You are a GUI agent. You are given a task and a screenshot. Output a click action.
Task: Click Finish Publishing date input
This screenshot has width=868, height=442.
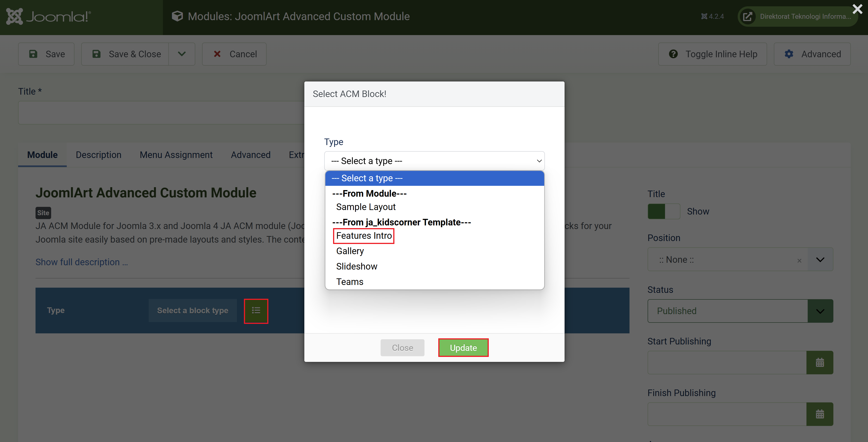727,414
